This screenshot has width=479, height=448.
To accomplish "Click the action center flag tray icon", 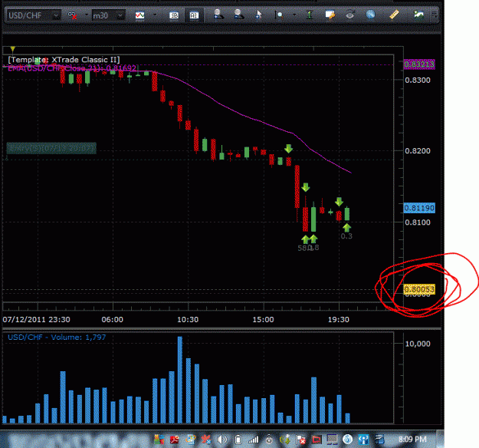I will (x=301, y=440).
